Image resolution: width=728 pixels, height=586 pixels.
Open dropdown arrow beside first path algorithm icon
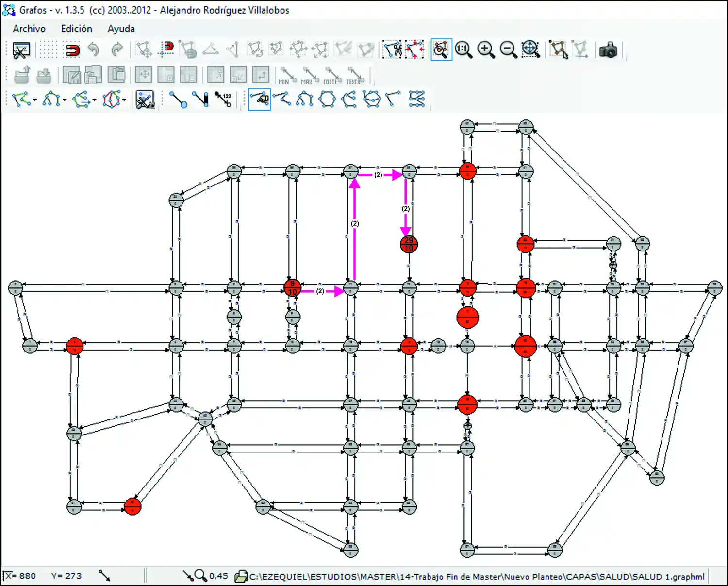[x=35, y=100]
